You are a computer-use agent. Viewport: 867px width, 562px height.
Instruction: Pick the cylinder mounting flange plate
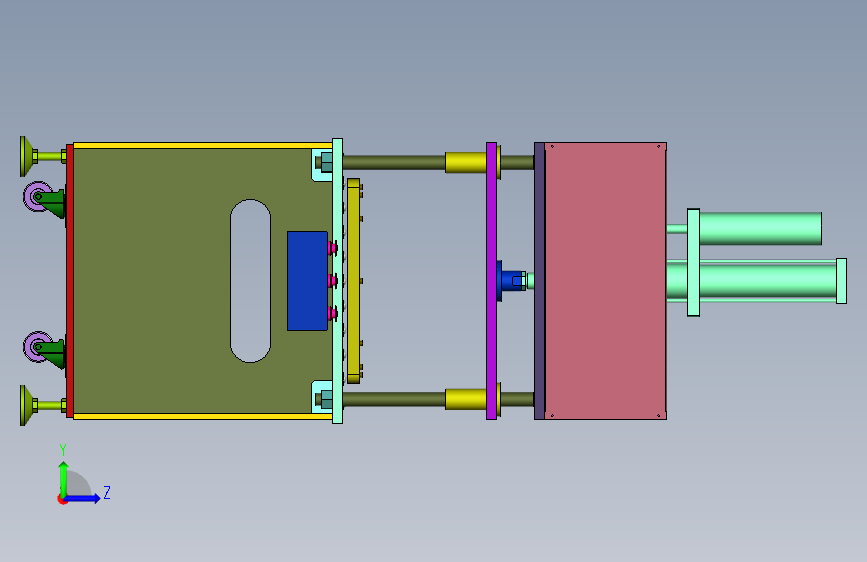pos(693,263)
